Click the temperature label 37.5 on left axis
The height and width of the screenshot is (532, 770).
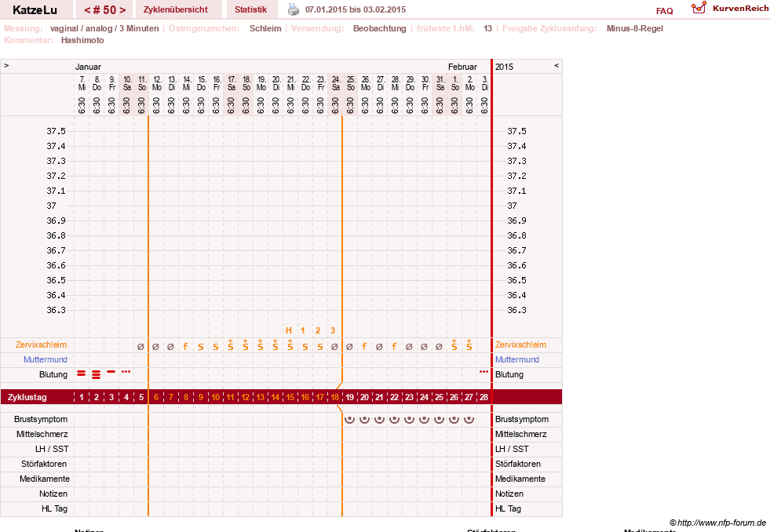pyautogui.click(x=56, y=131)
